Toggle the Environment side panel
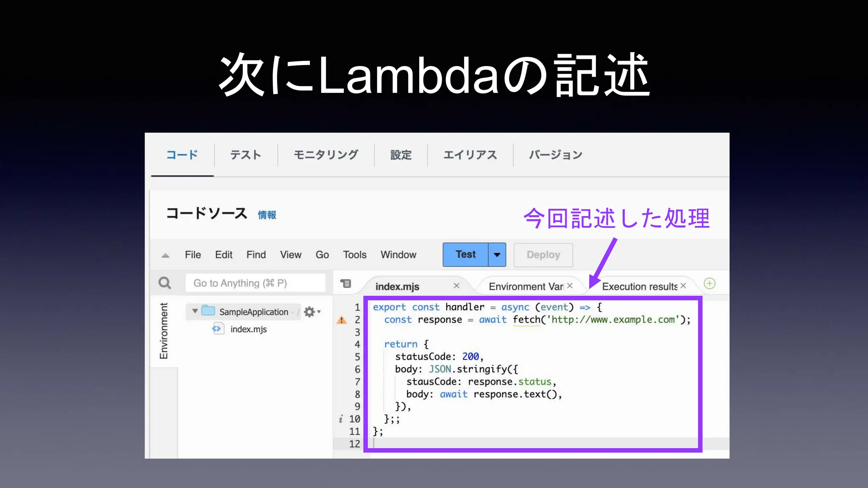The width and height of the screenshot is (868, 488). coord(164,331)
